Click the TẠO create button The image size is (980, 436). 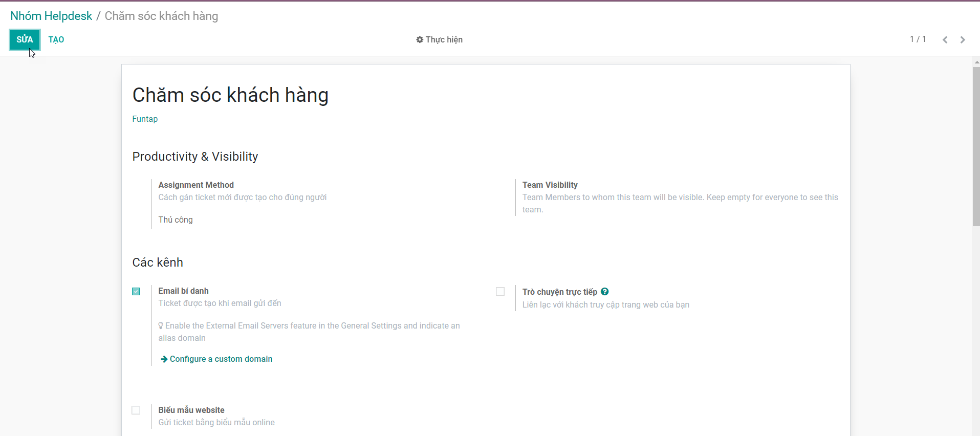(x=56, y=40)
